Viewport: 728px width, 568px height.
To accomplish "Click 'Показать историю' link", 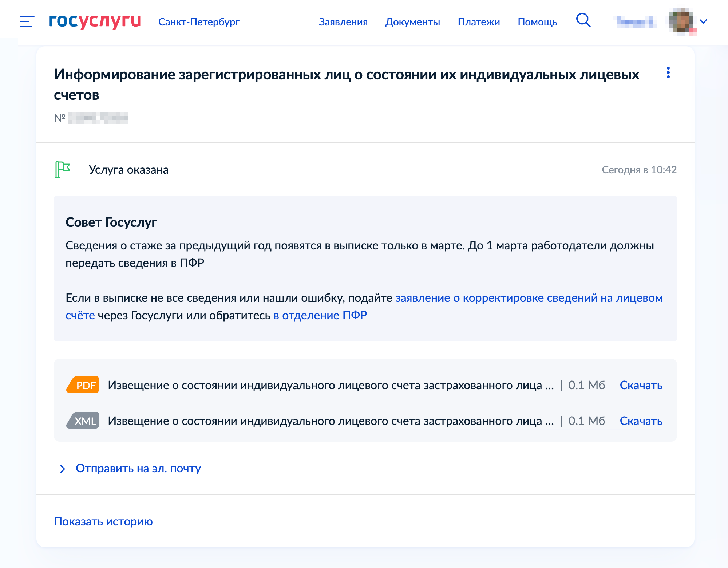I will (x=103, y=521).
